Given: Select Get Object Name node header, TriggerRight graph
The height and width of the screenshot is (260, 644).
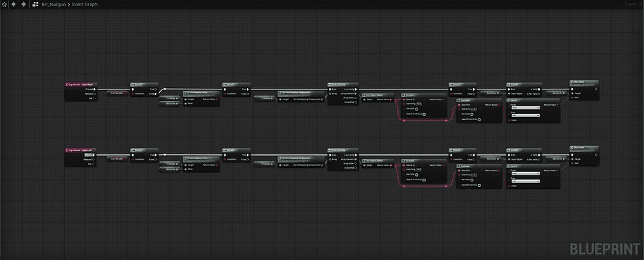Looking at the screenshot, I should 378,95.
